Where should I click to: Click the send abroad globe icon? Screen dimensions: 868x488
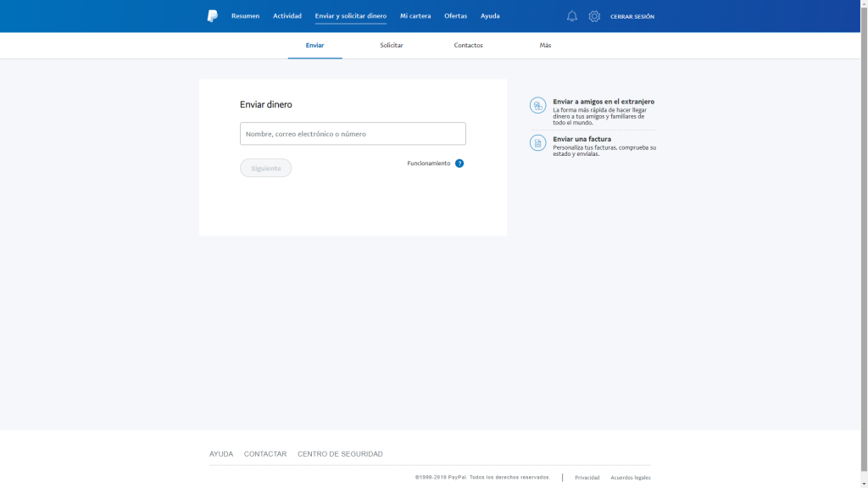coord(537,105)
